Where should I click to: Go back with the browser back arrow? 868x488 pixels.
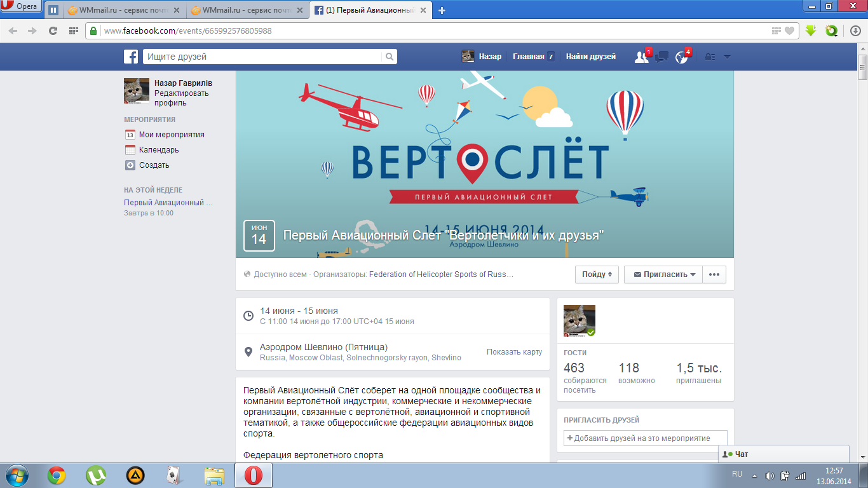pyautogui.click(x=13, y=30)
